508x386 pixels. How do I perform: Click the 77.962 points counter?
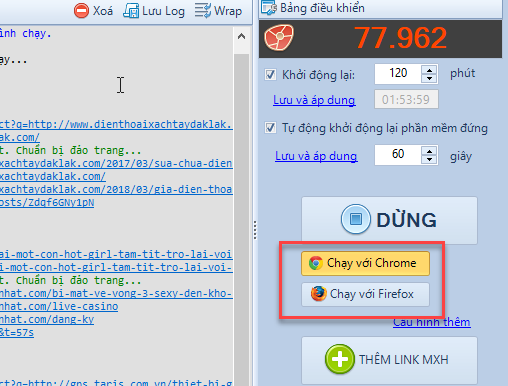click(x=400, y=38)
